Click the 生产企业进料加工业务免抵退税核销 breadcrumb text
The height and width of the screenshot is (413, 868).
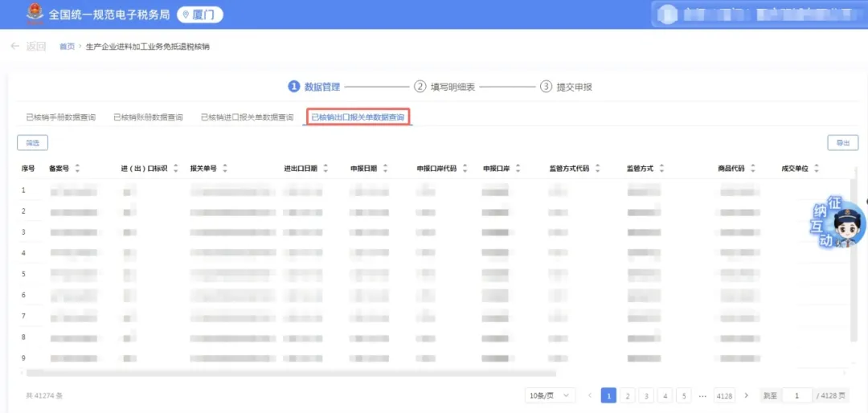tap(148, 47)
